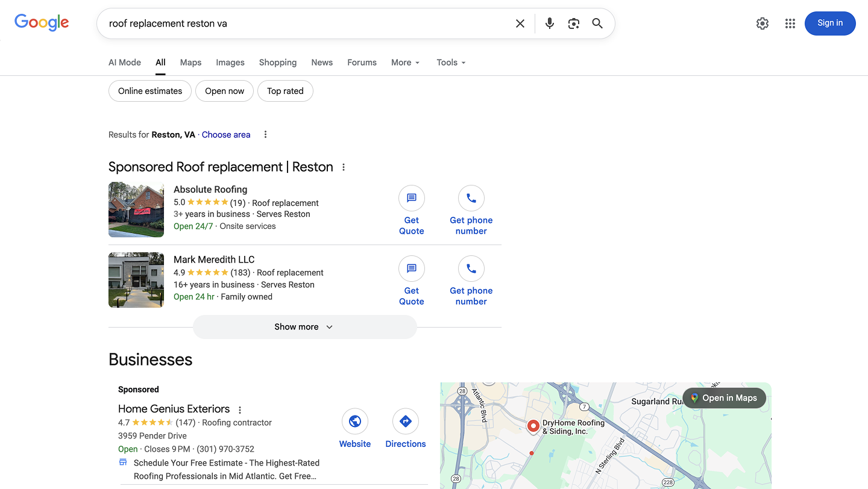Click the Absolute Roofing photo thumbnail

pyautogui.click(x=136, y=210)
